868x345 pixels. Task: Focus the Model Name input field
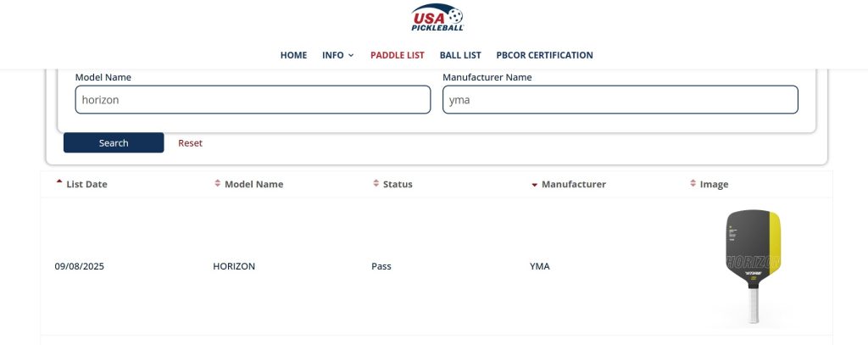(253, 100)
